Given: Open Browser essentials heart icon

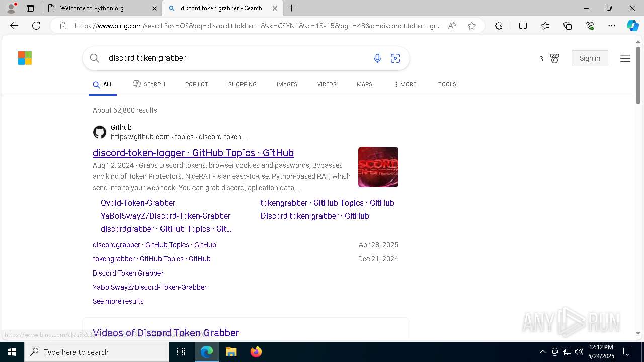Looking at the screenshot, I should pos(590,26).
